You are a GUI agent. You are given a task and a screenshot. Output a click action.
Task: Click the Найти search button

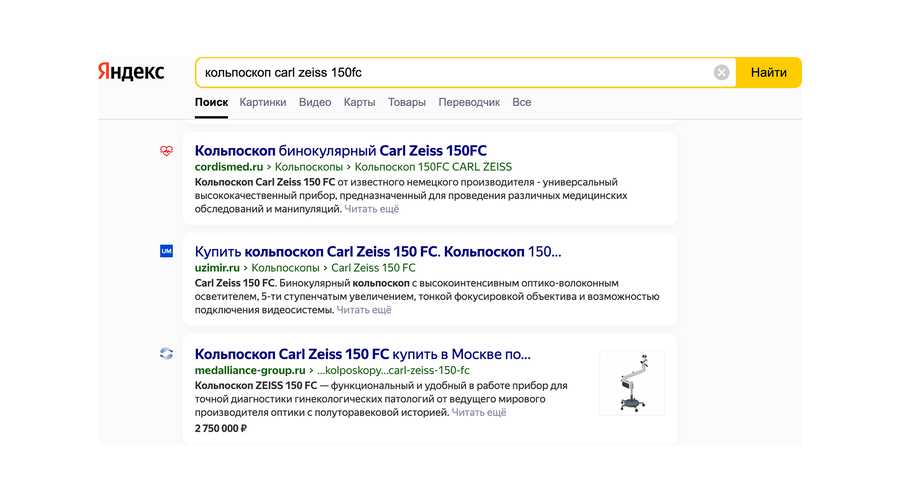pos(769,72)
